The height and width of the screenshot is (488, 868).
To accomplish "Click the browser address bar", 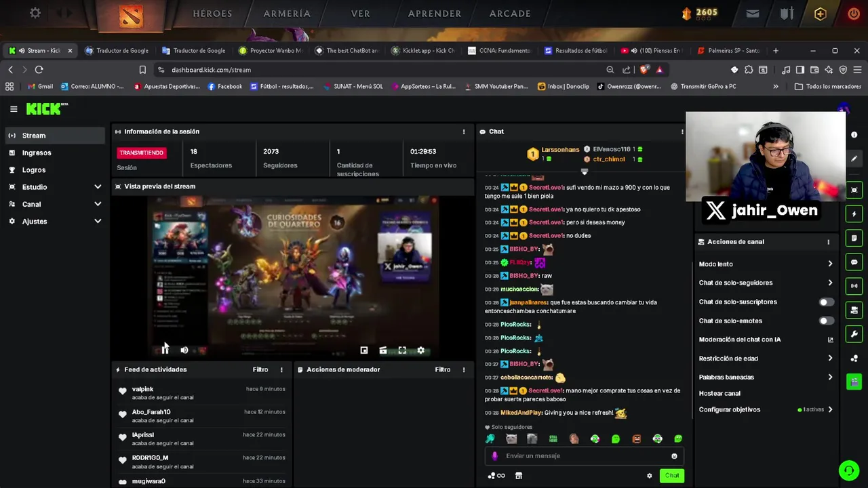I will (x=380, y=70).
